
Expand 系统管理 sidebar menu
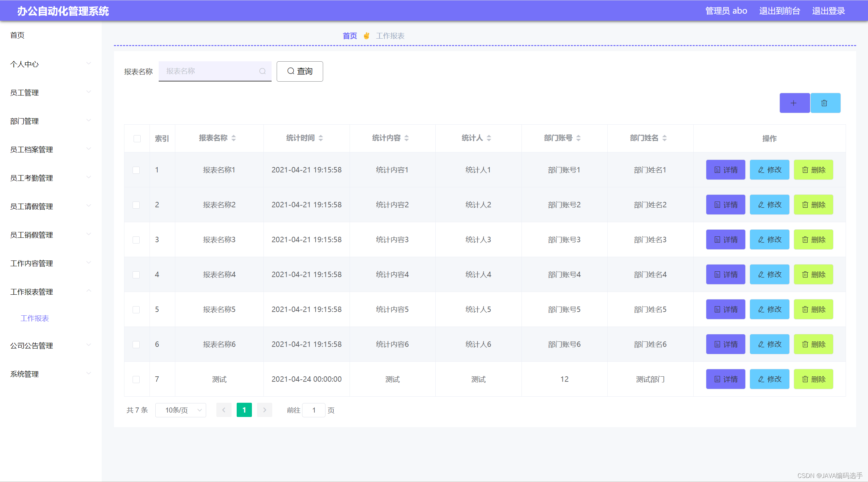[x=51, y=374]
